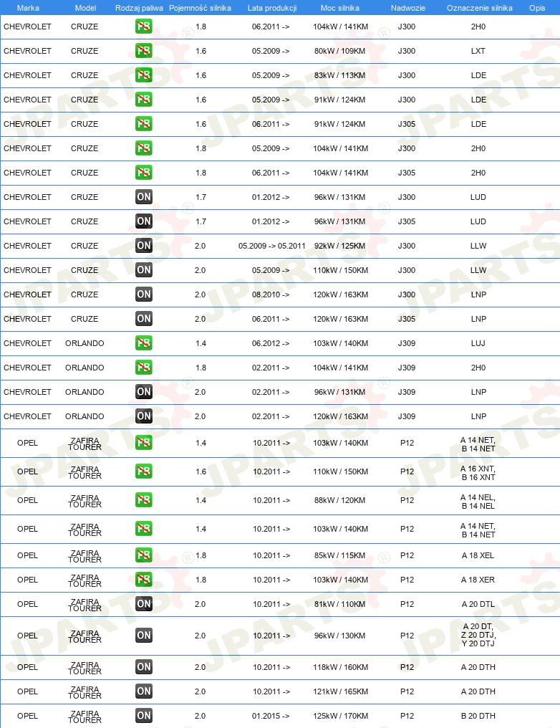This screenshot has width=560, height=728.
Task: Click petrol icon for Cruze 1.8 2H0 J305 row
Action: click(x=144, y=173)
